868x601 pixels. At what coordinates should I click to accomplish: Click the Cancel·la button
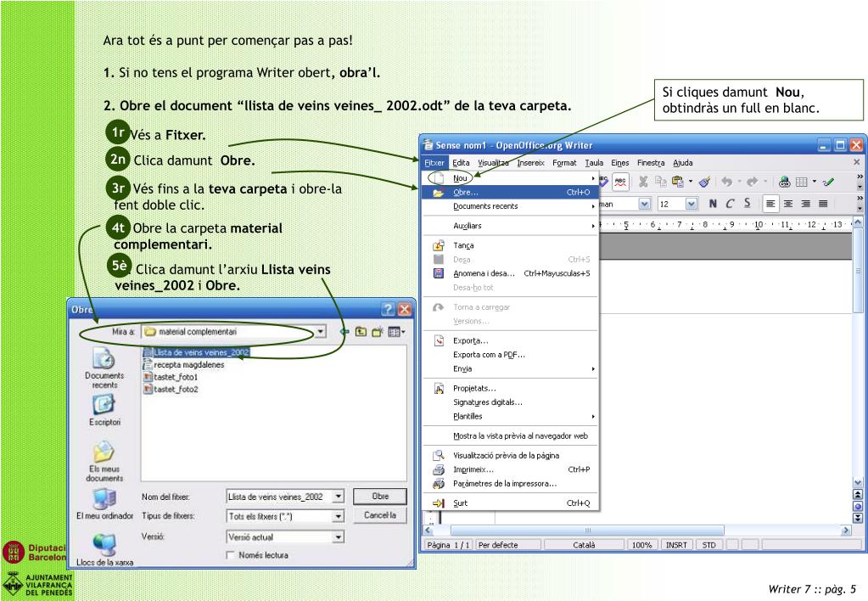click(380, 515)
